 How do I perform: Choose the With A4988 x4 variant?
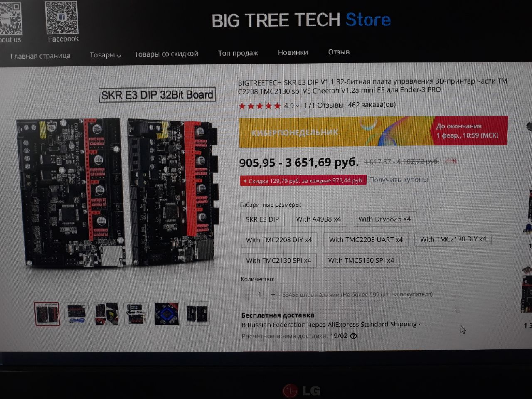(318, 219)
